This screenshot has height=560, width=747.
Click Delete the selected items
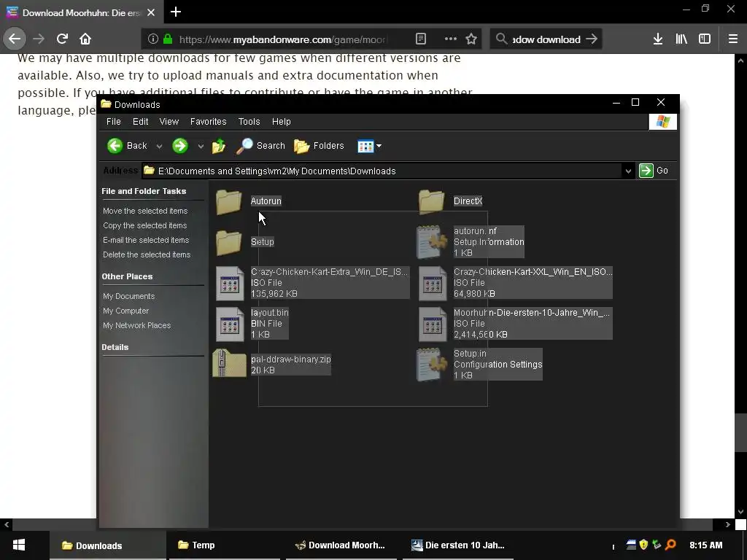pos(147,254)
